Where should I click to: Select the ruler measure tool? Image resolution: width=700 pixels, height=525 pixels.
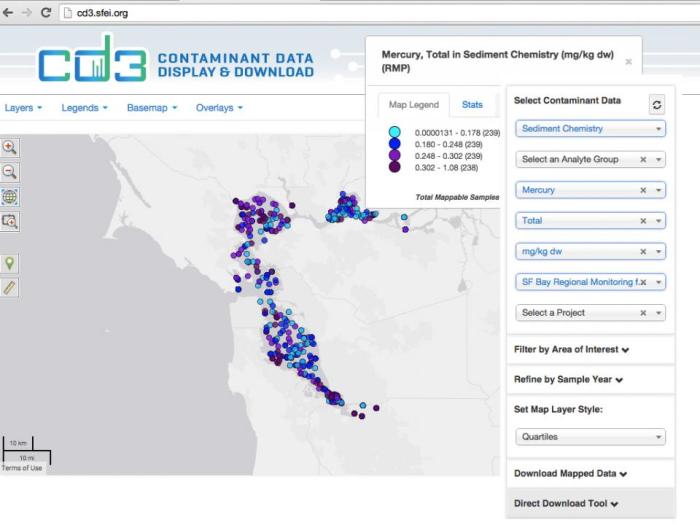click(9, 288)
